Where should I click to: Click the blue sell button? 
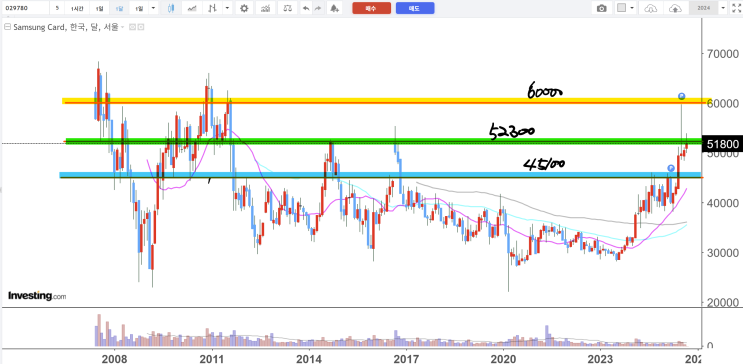[415, 8]
